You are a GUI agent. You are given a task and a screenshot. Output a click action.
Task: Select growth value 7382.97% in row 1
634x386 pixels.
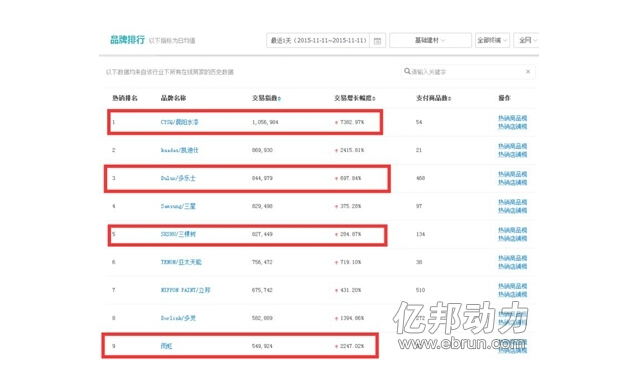(352, 122)
